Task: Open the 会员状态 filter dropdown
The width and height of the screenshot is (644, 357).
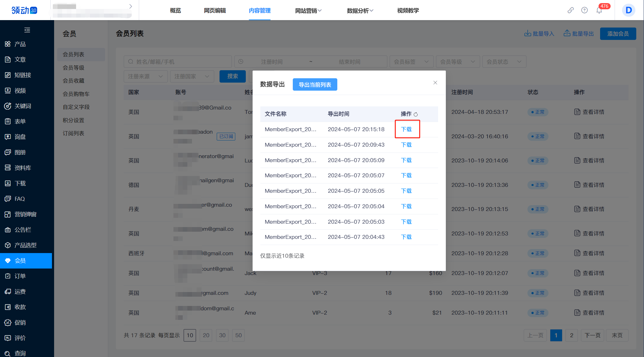Action: click(504, 62)
